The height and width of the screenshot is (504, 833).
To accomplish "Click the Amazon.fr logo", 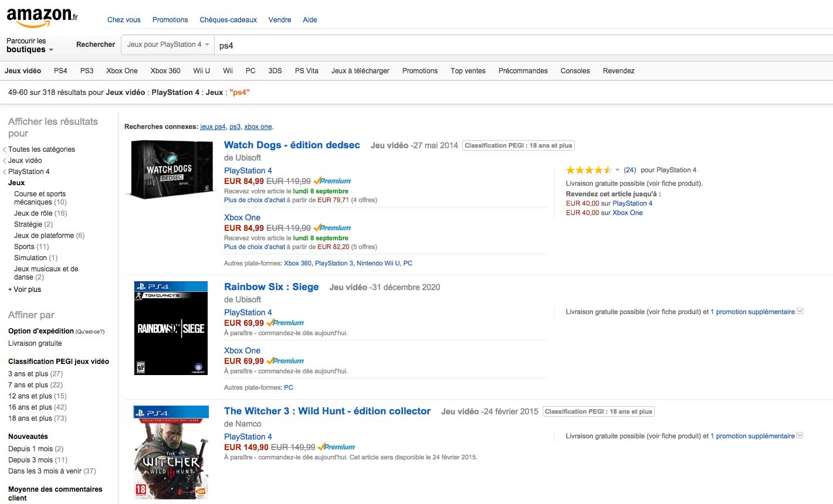I will point(42,18).
